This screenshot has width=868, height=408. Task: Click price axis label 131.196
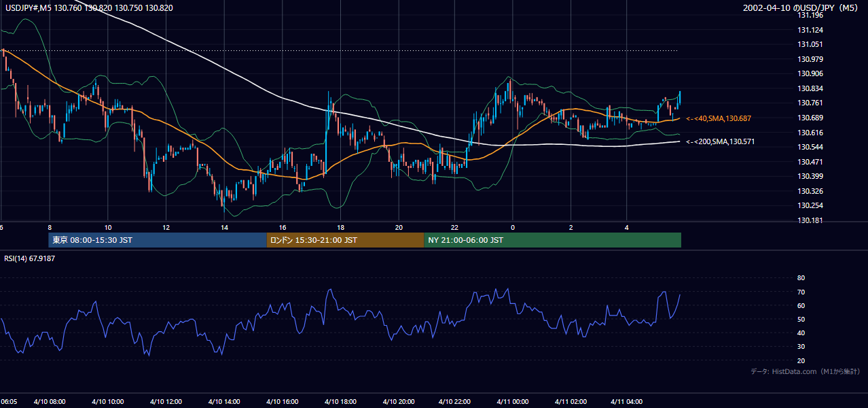point(811,15)
